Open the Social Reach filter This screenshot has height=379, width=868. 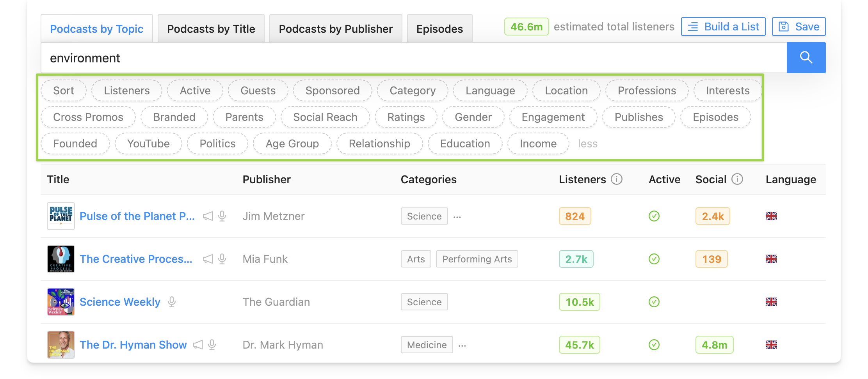[x=325, y=117]
